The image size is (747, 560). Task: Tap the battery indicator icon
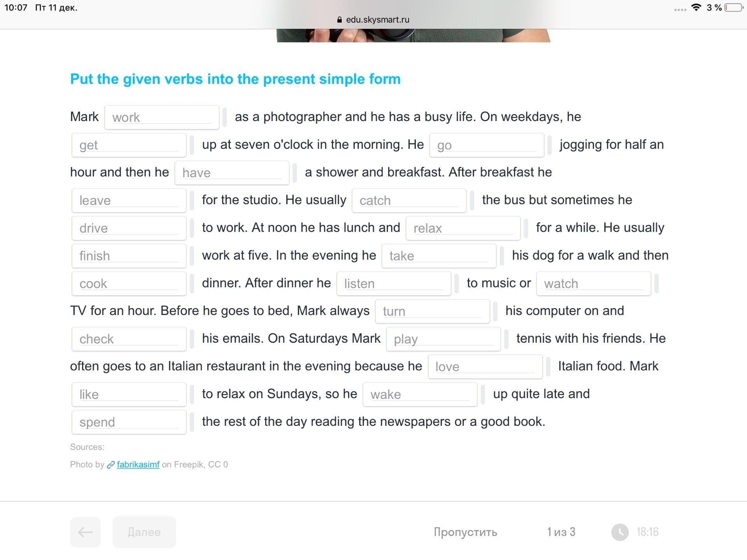pyautogui.click(x=733, y=7)
